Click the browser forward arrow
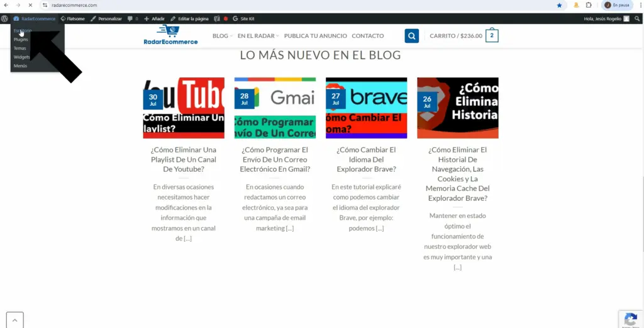644x328 pixels. tap(18, 5)
